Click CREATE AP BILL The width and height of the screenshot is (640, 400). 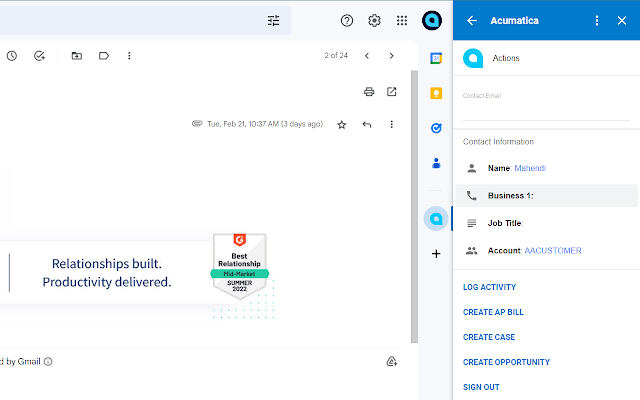493,312
